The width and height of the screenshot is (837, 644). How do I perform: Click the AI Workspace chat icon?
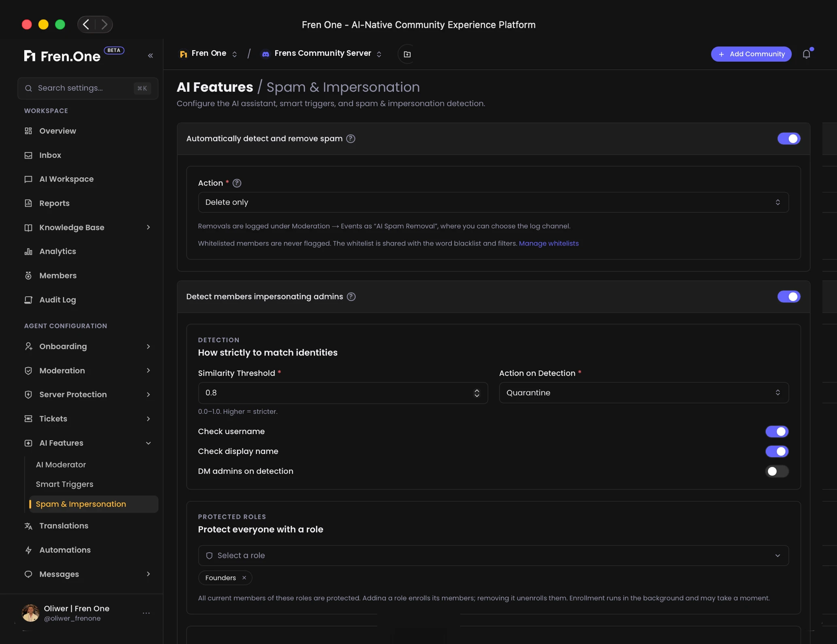point(28,179)
